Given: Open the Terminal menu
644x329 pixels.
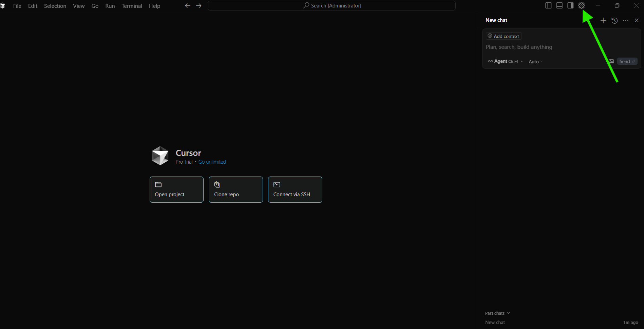Looking at the screenshot, I should click(132, 6).
